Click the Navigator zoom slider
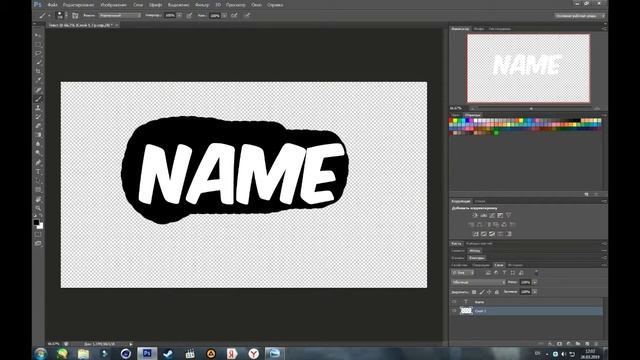Screen dimensions: 640x360 (531, 109)
